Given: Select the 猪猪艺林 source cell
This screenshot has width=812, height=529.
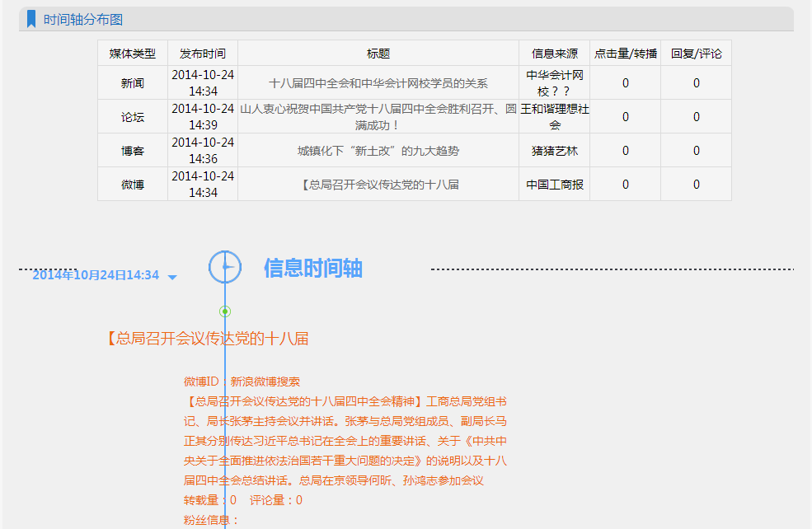Looking at the screenshot, I should click(555, 151).
